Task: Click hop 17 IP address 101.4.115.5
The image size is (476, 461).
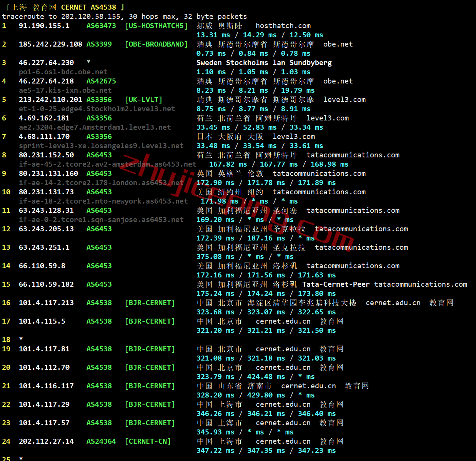Action: point(42,321)
